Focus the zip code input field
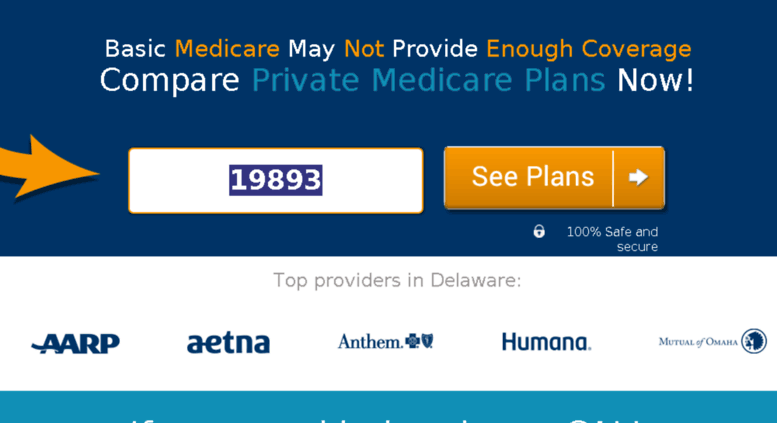Image resolution: width=777 pixels, height=423 pixels. pos(276,181)
